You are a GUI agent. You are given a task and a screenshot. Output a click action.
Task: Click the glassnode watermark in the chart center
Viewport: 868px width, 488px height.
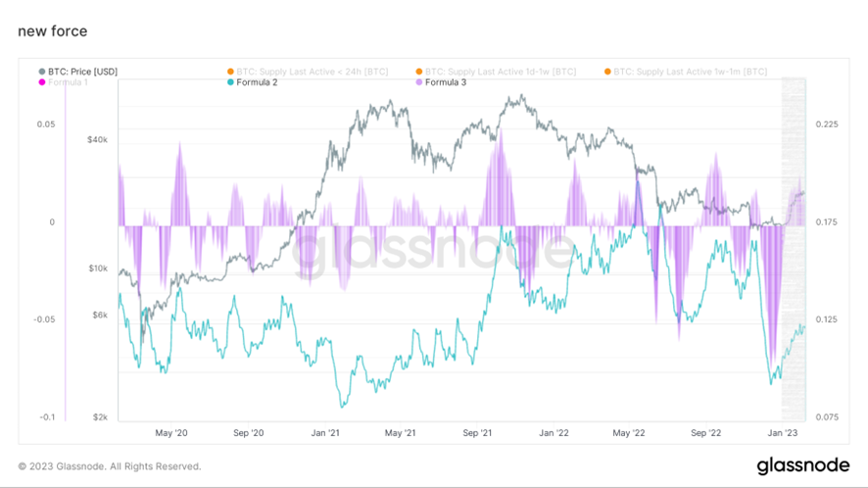pyautogui.click(x=432, y=253)
